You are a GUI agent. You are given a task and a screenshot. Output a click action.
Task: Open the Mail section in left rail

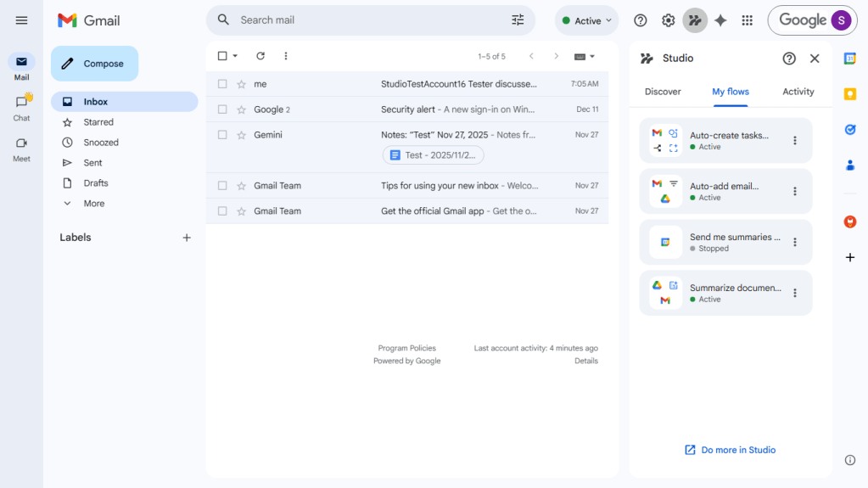pyautogui.click(x=21, y=67)
